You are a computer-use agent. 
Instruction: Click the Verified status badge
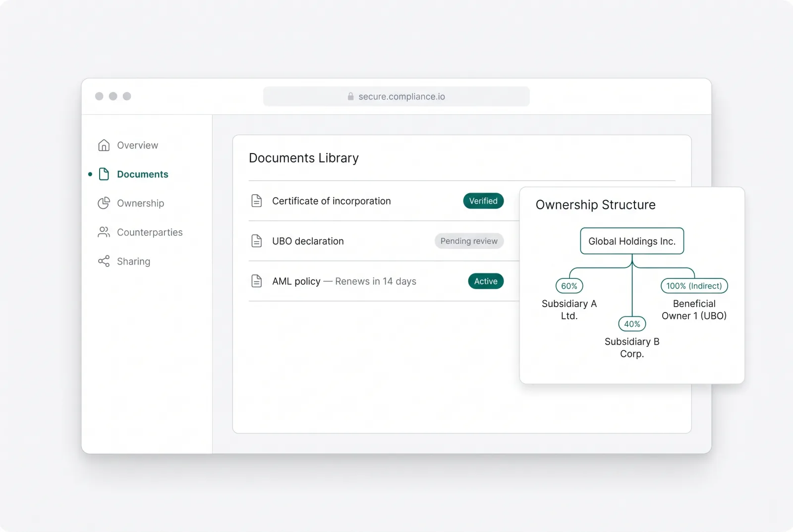point(483,201)
